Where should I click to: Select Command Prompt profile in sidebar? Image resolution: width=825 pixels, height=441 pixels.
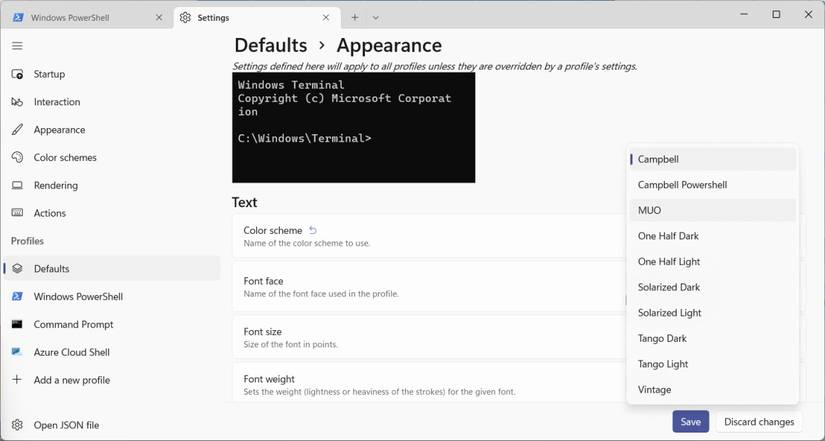coord(73,324)
